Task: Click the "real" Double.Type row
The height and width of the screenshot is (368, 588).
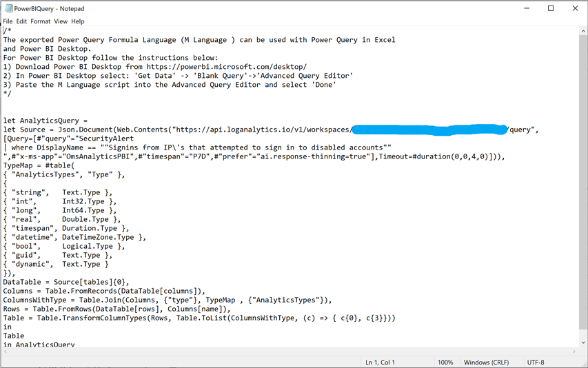Action: [x=62, y=220]
